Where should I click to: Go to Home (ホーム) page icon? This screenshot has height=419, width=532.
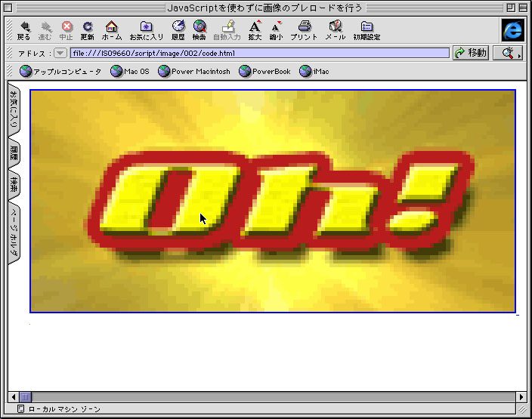click(x=111, y=27)
